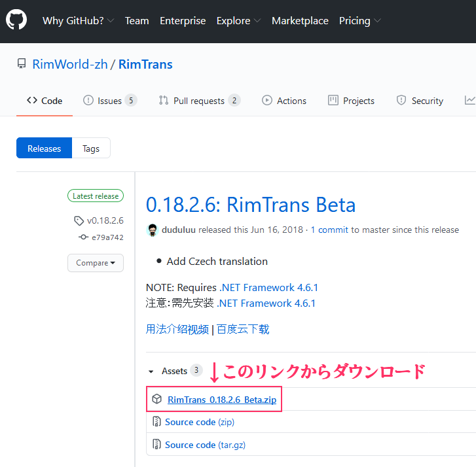Go to the Enterprise page

[x=183, y=21]
